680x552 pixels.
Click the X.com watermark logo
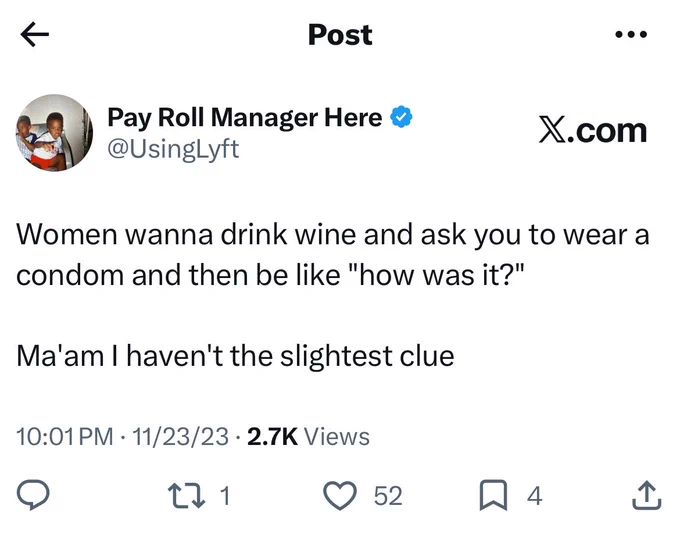pos(593,130)
